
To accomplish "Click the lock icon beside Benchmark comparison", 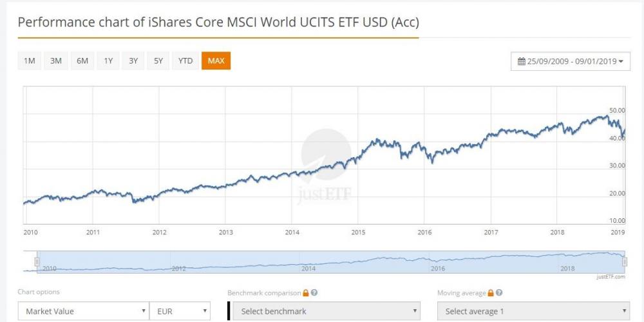I will [306, 293].
